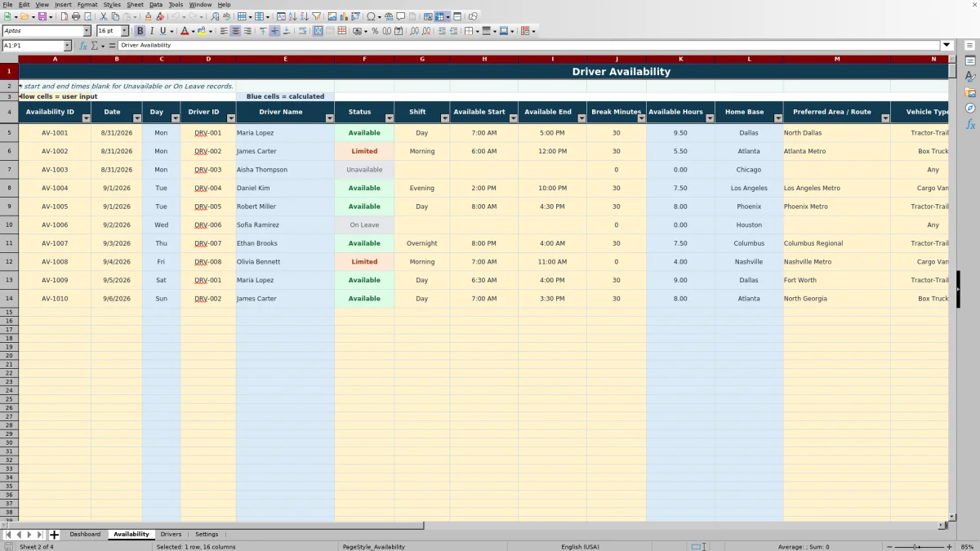The height and width of the screenshot is (551, 980).
Task: Open the Shift column filter dropdown
Action: (x=445, y=118)
